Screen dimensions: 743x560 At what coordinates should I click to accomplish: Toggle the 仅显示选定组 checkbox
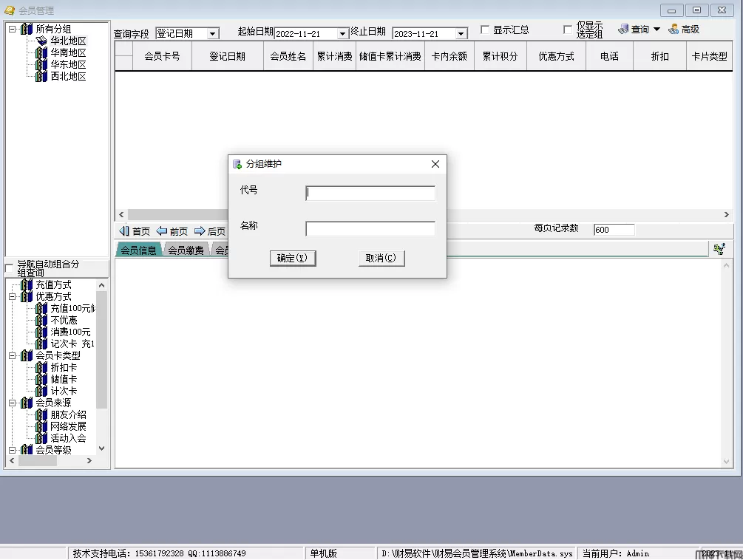(567, 30)
